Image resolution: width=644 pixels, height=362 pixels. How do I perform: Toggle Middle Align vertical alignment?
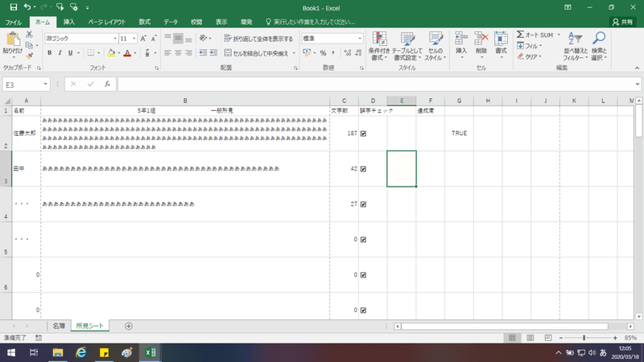pos(178,39)
